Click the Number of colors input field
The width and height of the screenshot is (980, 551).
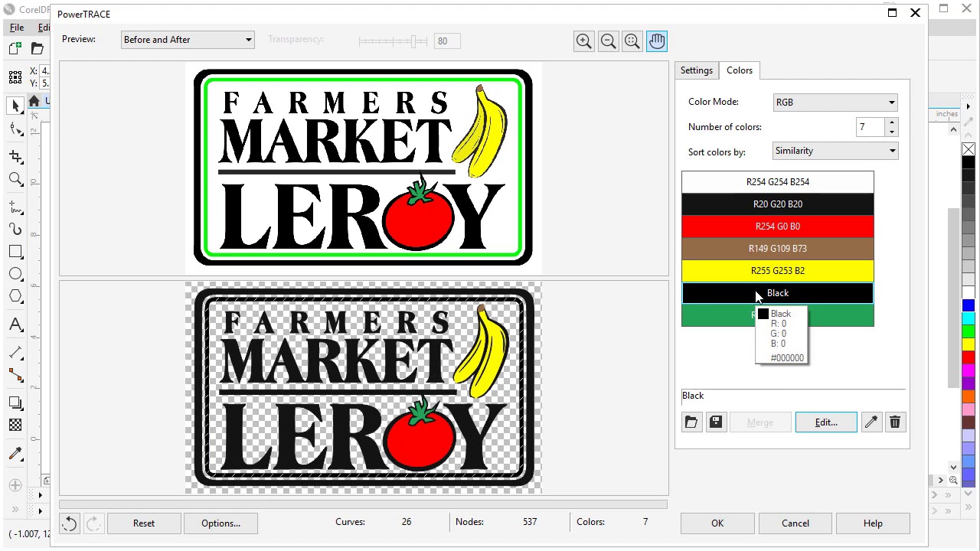coord(871,127)
